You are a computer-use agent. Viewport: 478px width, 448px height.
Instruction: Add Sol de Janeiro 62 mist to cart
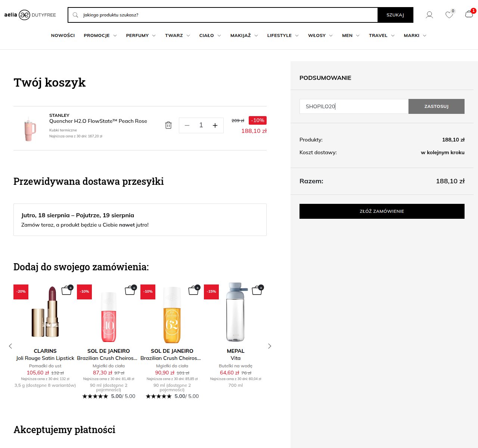tap(194, 290)
